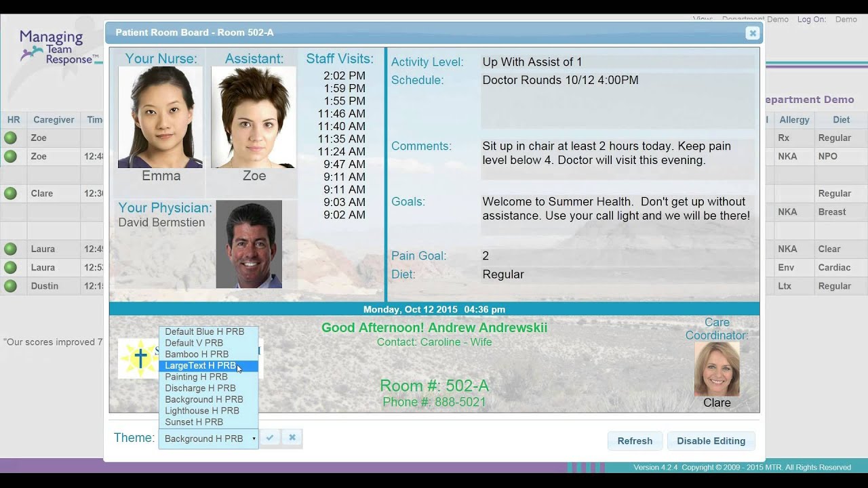Close the Patient Room Board dialog
This screenshot has width=868, height=488.
point(752,33)
